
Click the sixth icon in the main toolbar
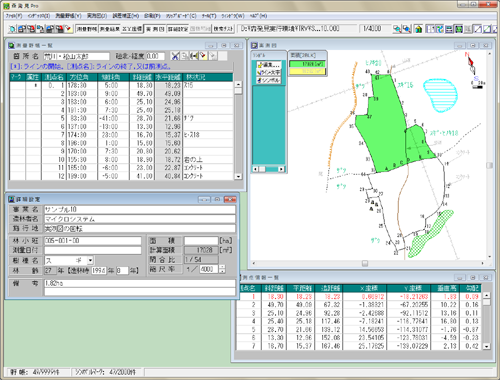coord(59,29)
